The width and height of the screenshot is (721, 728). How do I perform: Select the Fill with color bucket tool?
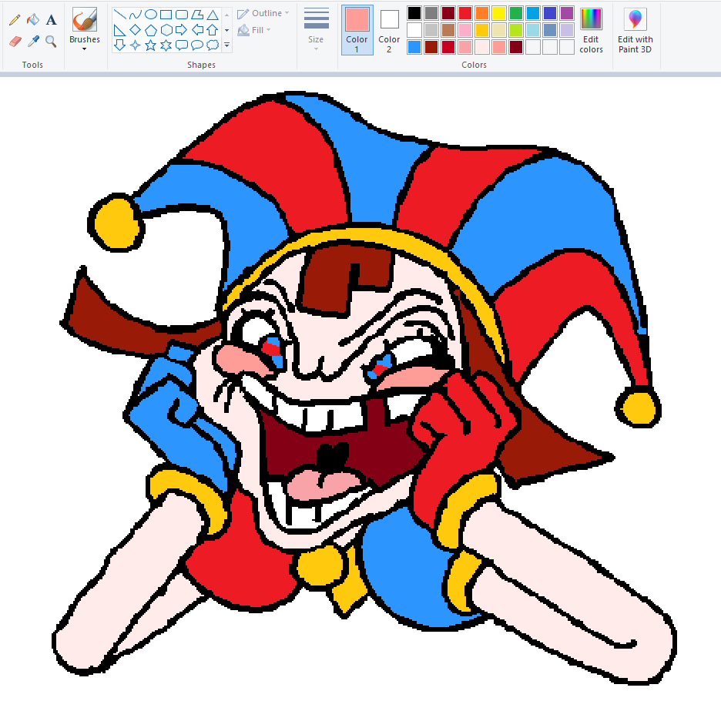click(33, 19)
